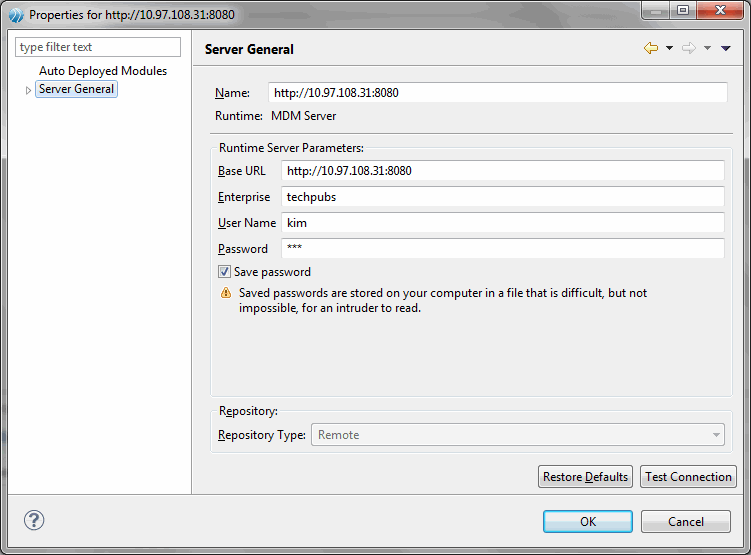Click the Test Connection button
The height and width of the screenshot is (555, 751).
click(x=688, y=477)
